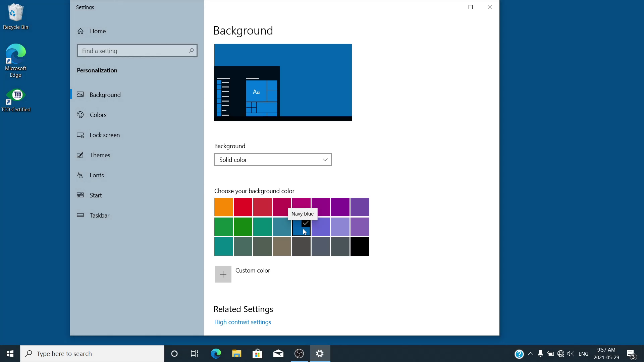
Task: Open Microsoft Store from the taskbar
Action: 257,354
